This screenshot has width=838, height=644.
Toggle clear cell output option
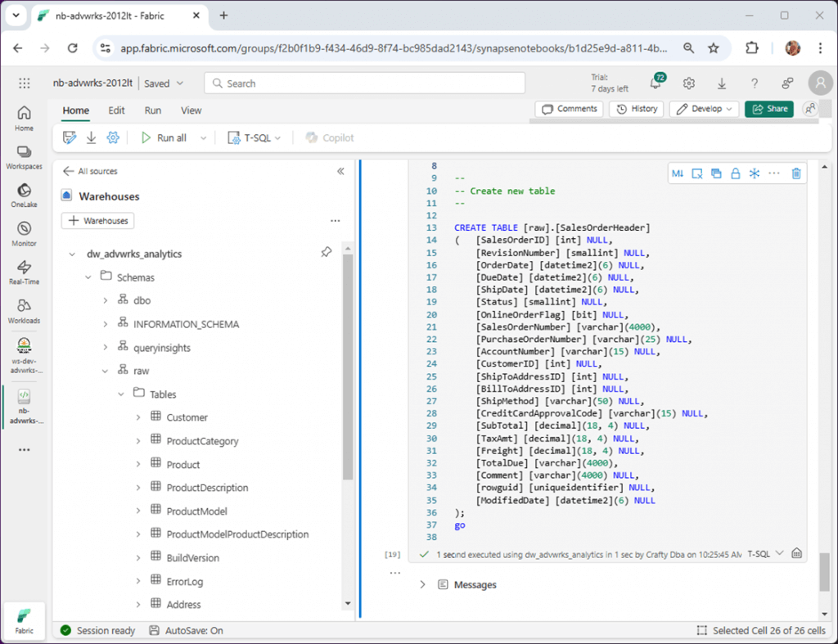click(697, 173)
